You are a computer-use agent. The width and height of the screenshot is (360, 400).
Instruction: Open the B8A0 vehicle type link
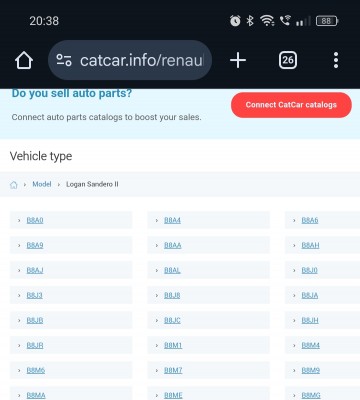point(35,220)
